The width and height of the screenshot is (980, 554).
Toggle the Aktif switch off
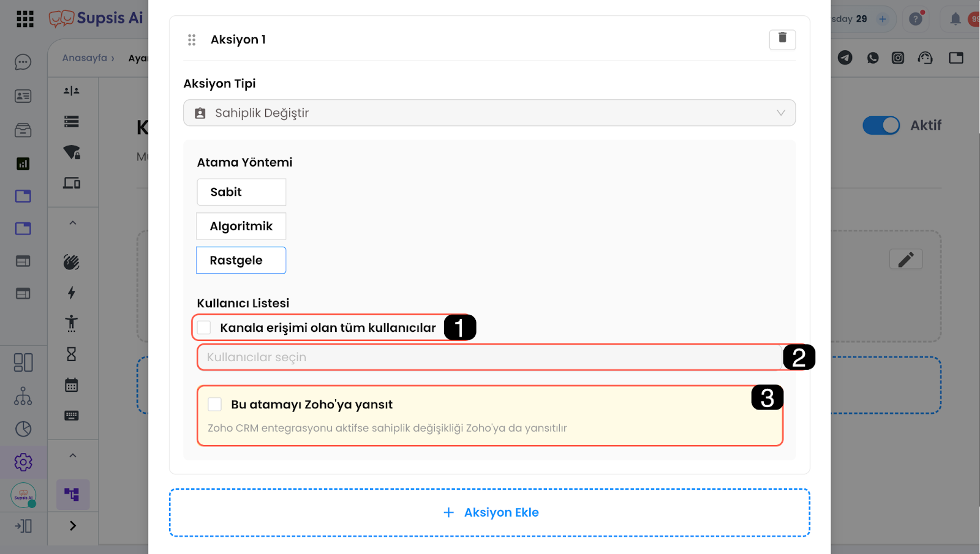click(x=881, y=125)
